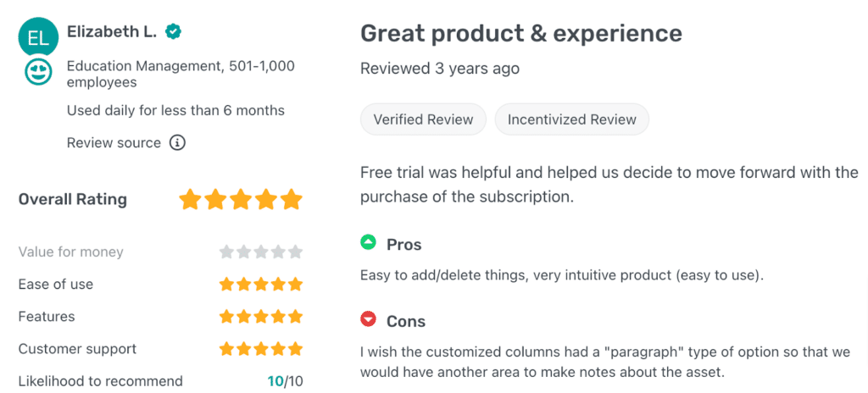The image size is (868, 393).
Task: Click the Overall Rating gold stars
Action: pyautogui.click(x=241, y=200)
